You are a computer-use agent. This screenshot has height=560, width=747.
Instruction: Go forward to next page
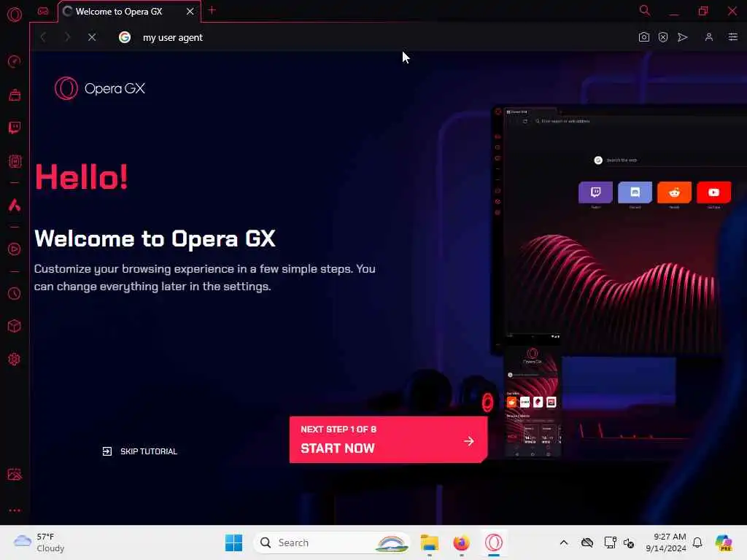tap(67, 37)
